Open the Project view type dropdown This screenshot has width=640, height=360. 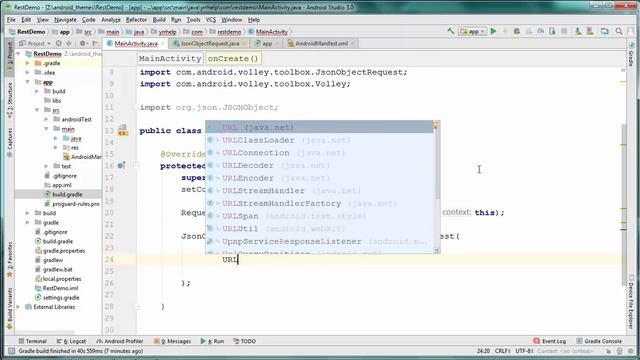(35, 43)
